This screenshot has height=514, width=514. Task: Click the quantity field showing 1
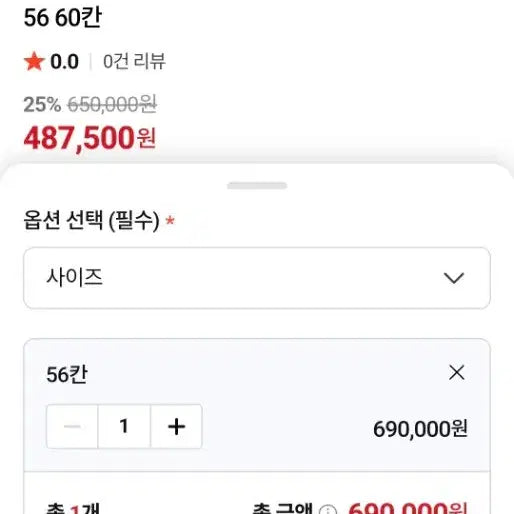124,426
